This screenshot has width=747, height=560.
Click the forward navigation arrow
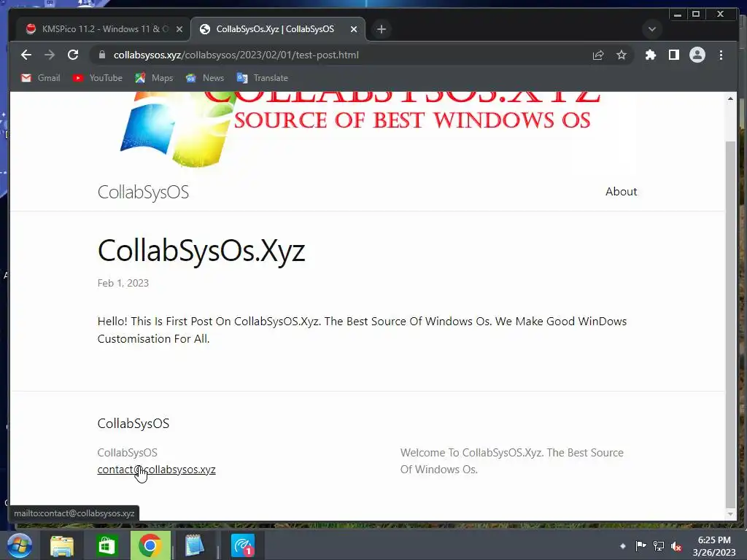50,55
